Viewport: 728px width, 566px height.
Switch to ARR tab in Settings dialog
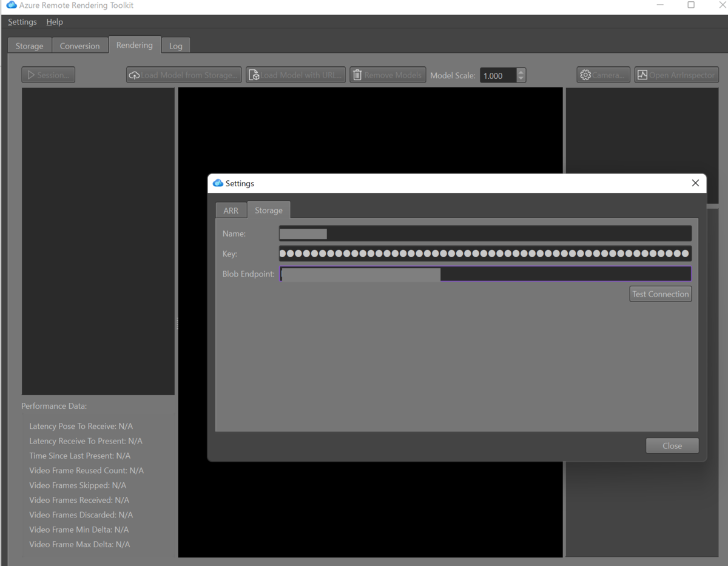(x=231, y=211)
